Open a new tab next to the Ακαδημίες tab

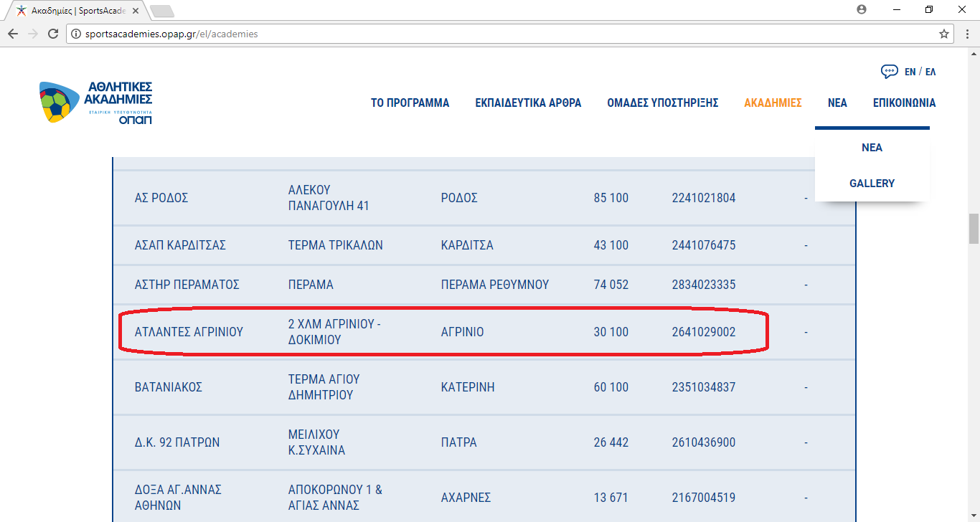[162, 11]
